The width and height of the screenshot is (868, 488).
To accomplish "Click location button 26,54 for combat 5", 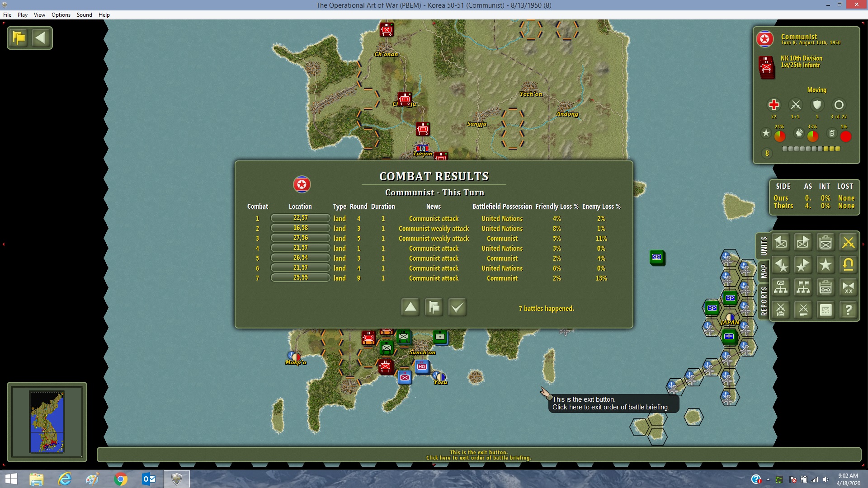I will click(x=300, y=258).
